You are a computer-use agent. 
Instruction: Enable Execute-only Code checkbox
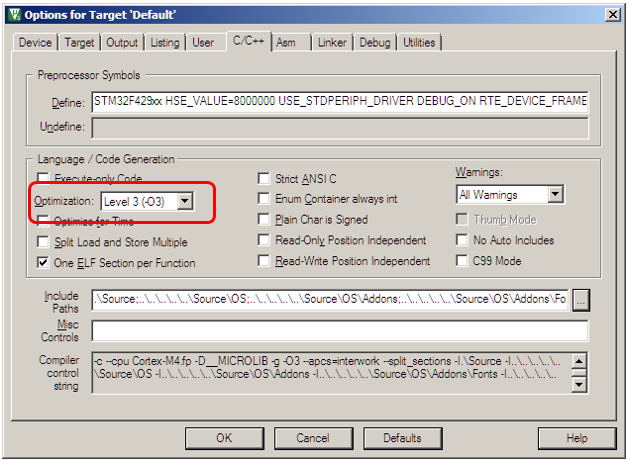[x=43, y=178]
